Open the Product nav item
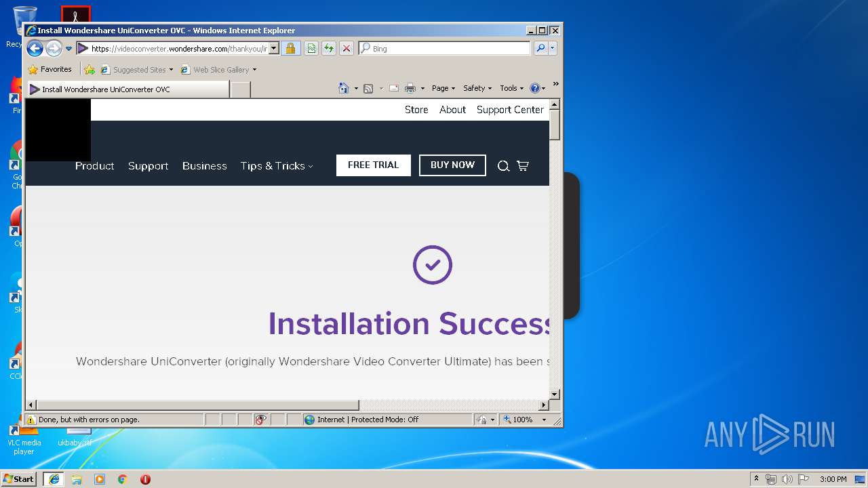Screen dimensions: 868x488 [x=94, y=165]
